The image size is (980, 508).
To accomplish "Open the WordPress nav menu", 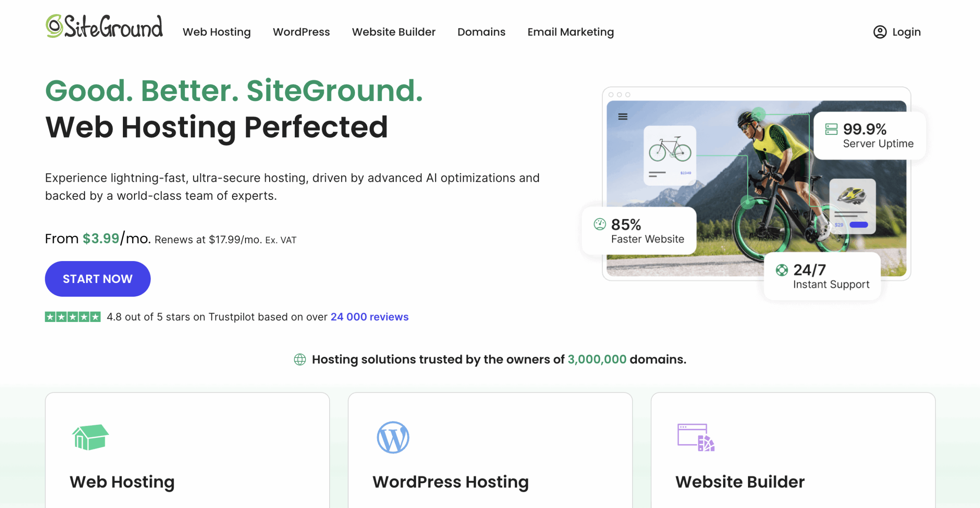I will pyautogui.click(x=301, y=32).
